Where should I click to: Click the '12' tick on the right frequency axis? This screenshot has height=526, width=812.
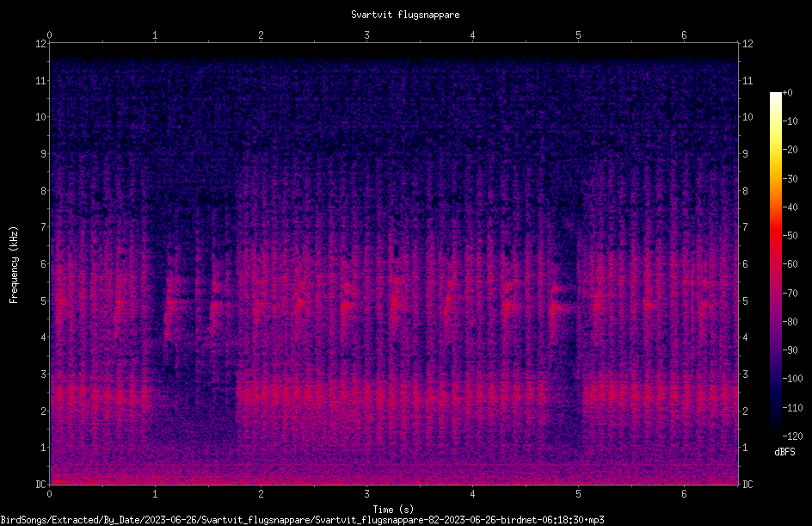[x=747, y=44]
